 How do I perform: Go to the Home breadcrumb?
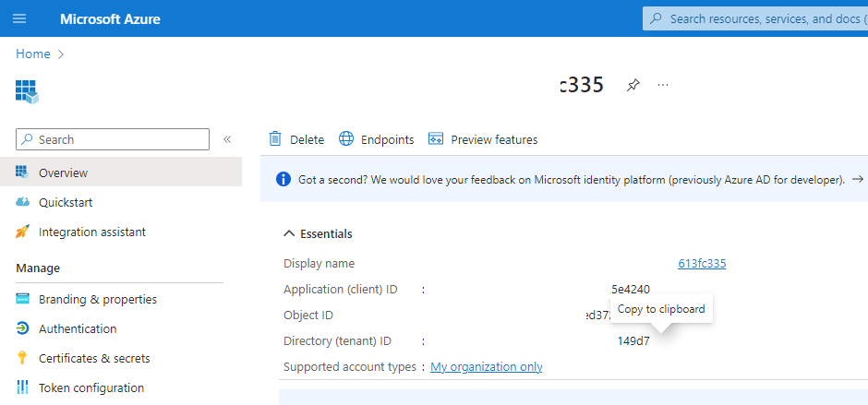tap(32, 54)
